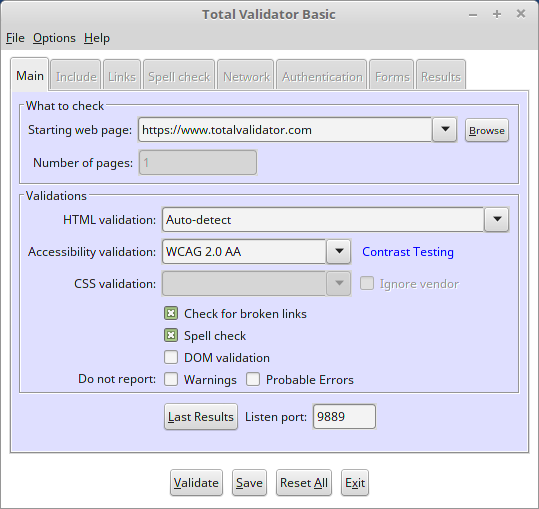
Task: Minimize the Total Validator Basic window
Action: [473, 15]
